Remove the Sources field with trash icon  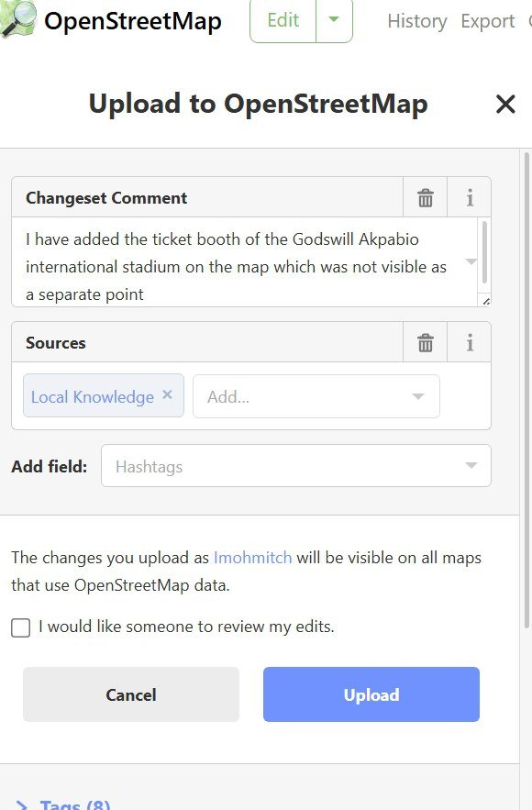coord(425,342)
